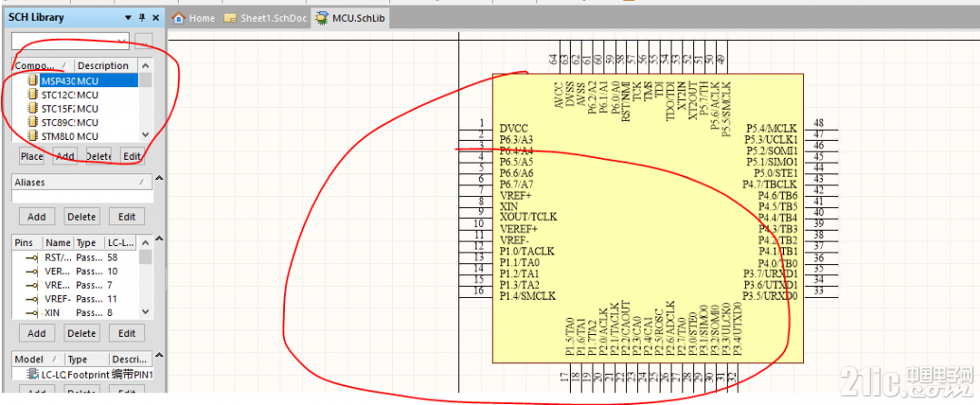Sort by the Model column header
The image size is (980, 405).
pyautogui.click(x=38, y=360)
